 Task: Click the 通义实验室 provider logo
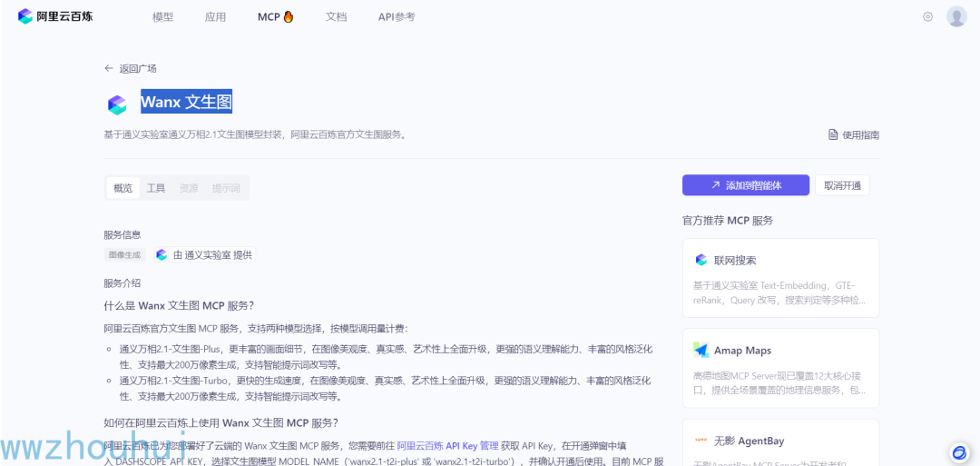pyautogui.click(x=162, y=254)
